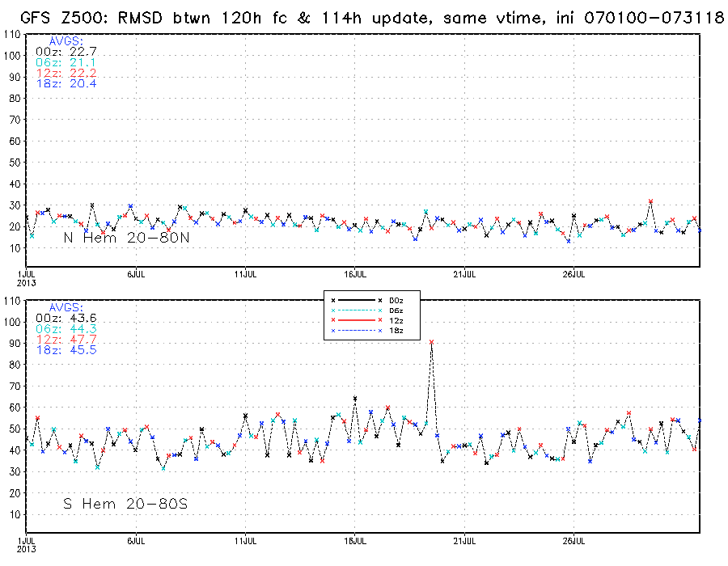
Task: Select the '12z: 22.2' average in top chart
Action: (x=66, y=73)
